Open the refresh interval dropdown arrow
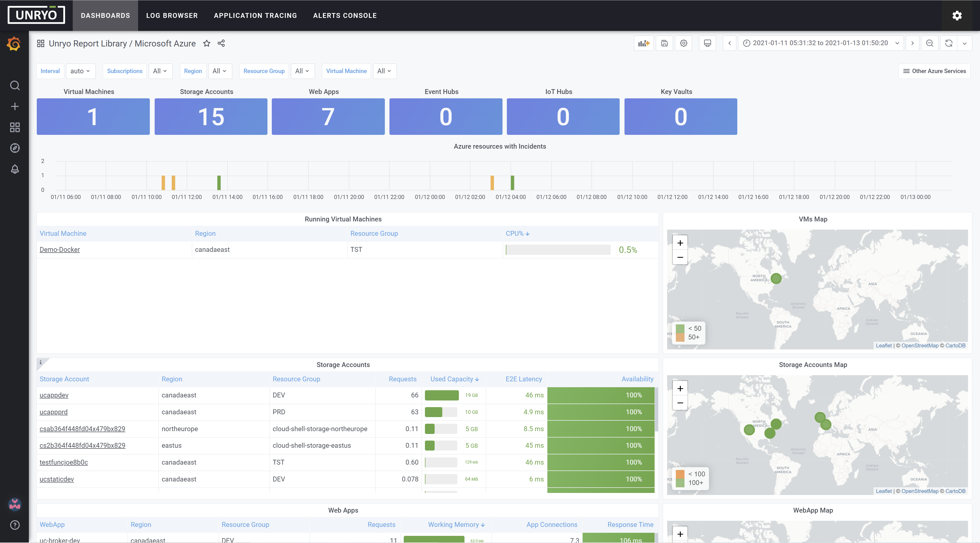980x543 pixels. pyautogui.click(x=964, y=43)
